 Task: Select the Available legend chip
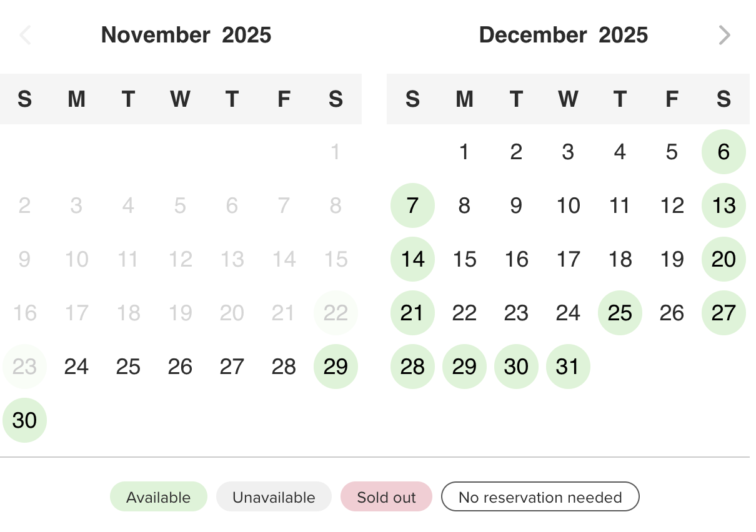[158, 496]
